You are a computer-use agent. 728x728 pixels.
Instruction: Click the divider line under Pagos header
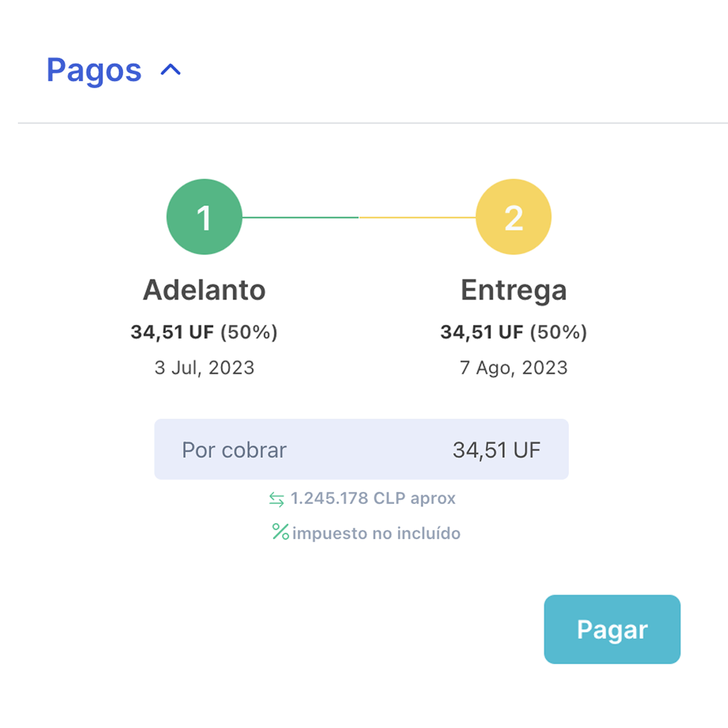372,122
